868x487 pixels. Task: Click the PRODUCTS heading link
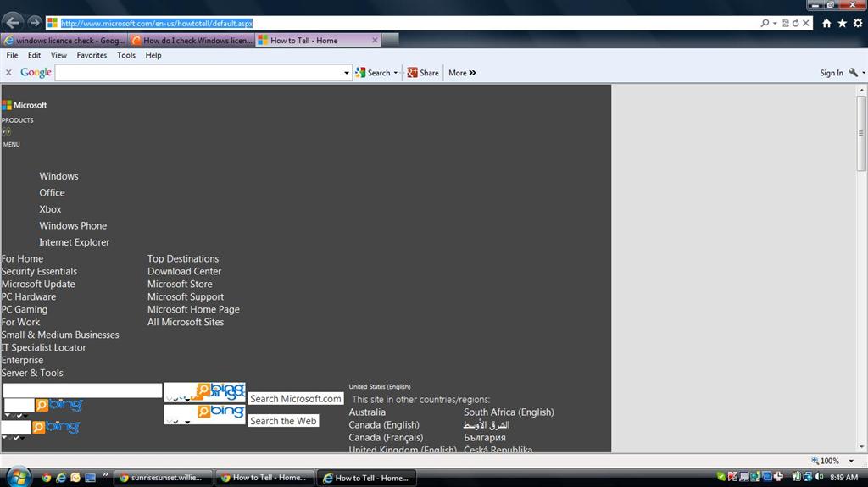point(17,120)
